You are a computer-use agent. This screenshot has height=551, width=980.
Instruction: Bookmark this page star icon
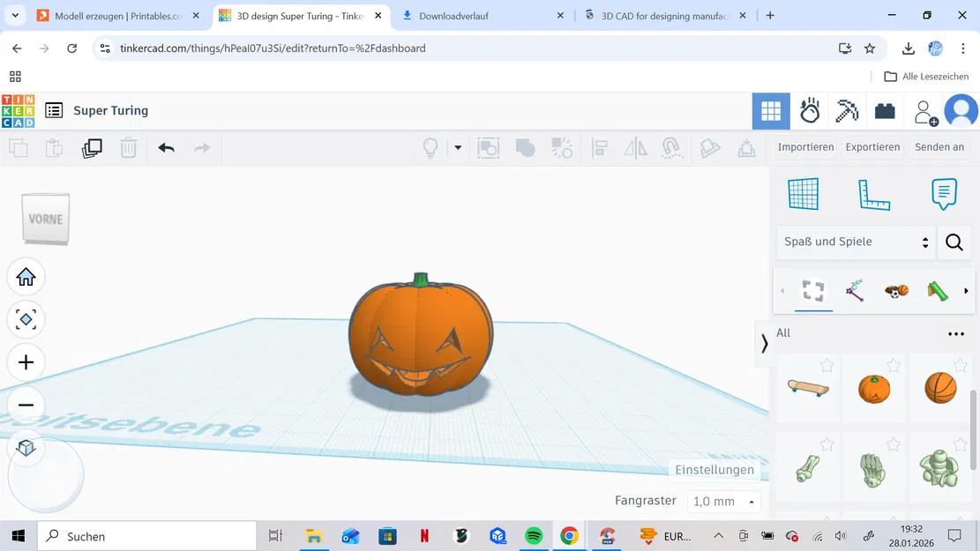(x=870, y=48)
